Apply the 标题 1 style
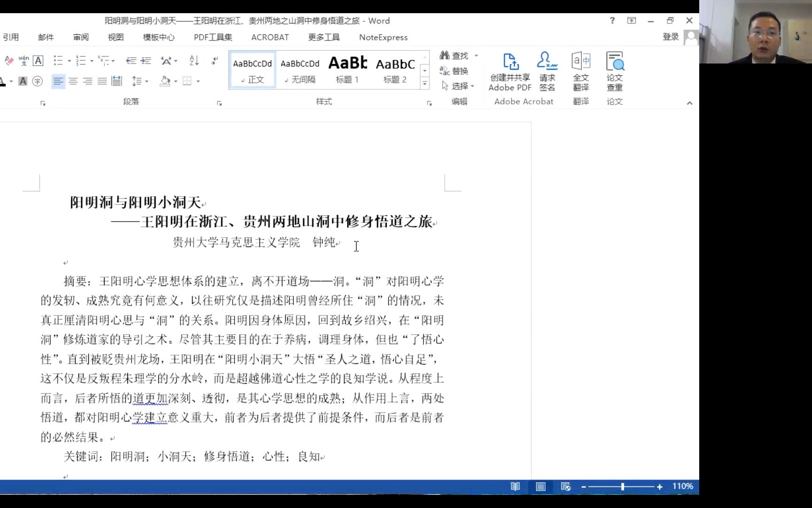 (347, 70)
